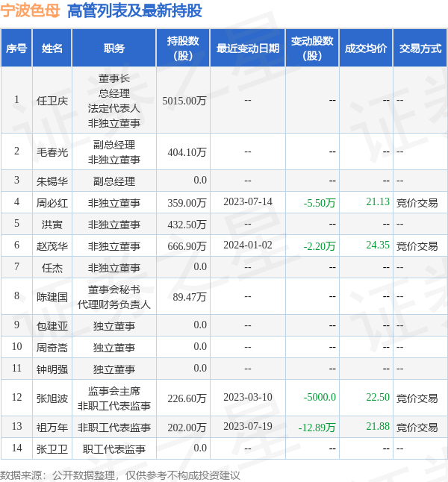The width and height of the screenshot is (448, 482).
Task: Click the 职务 column header
Action: coord(114,48)
